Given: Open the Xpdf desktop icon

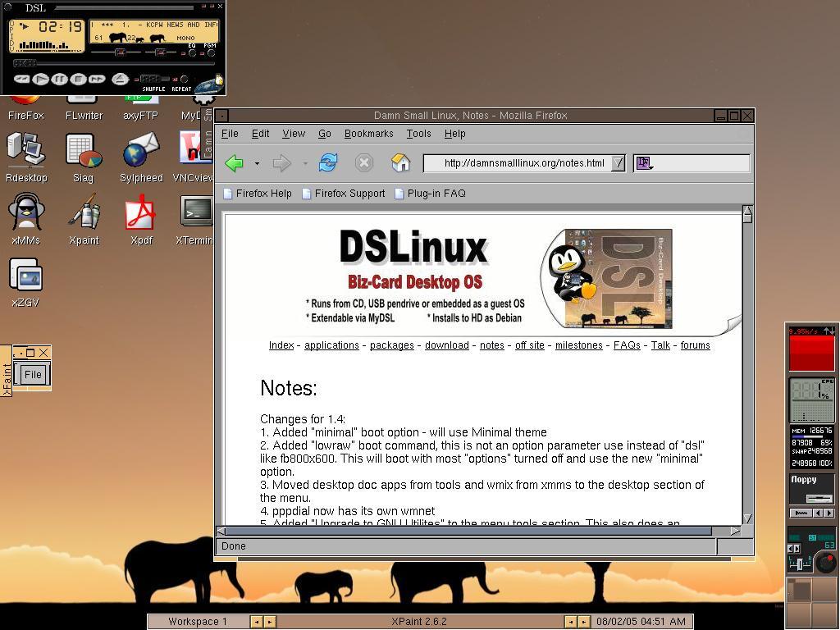Looking at the screenshot, I should pos(140,213).
